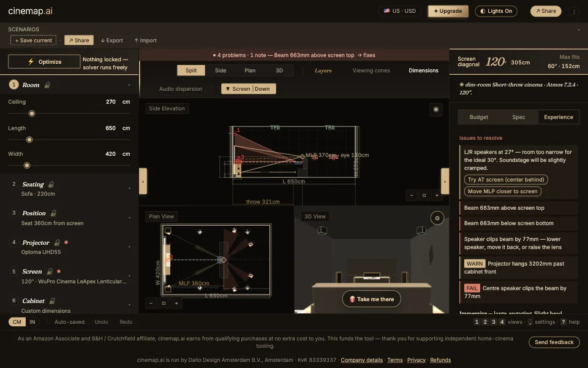The width and height of the screenshot is (588, 368).
Task: Switch units to IN
Action: tap(32, 322)
